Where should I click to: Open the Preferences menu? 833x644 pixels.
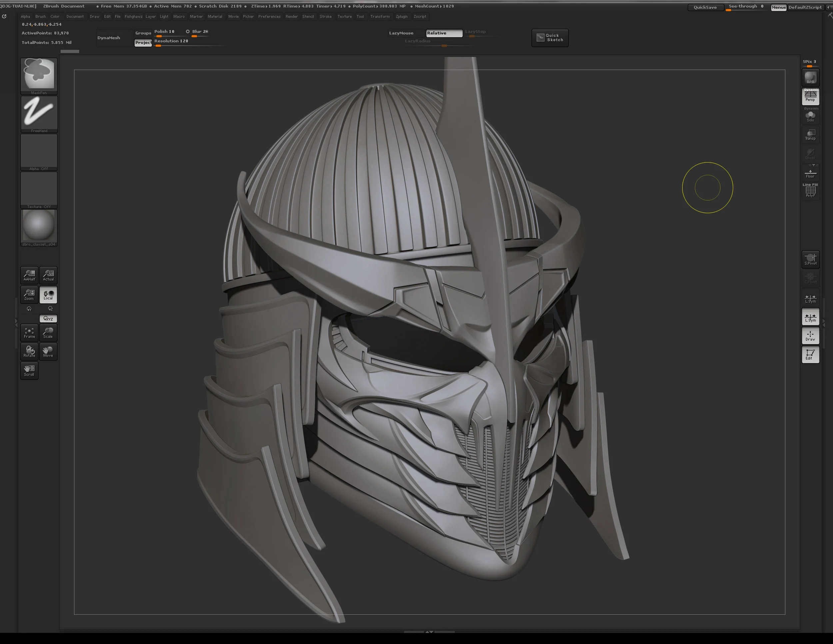click(269, 16)
